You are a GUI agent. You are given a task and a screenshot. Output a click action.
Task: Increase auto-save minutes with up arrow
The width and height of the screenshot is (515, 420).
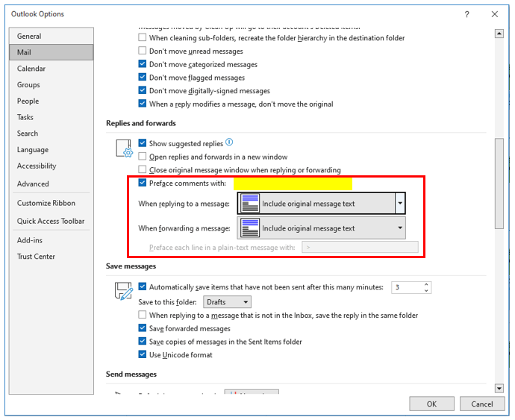[426, 284]
